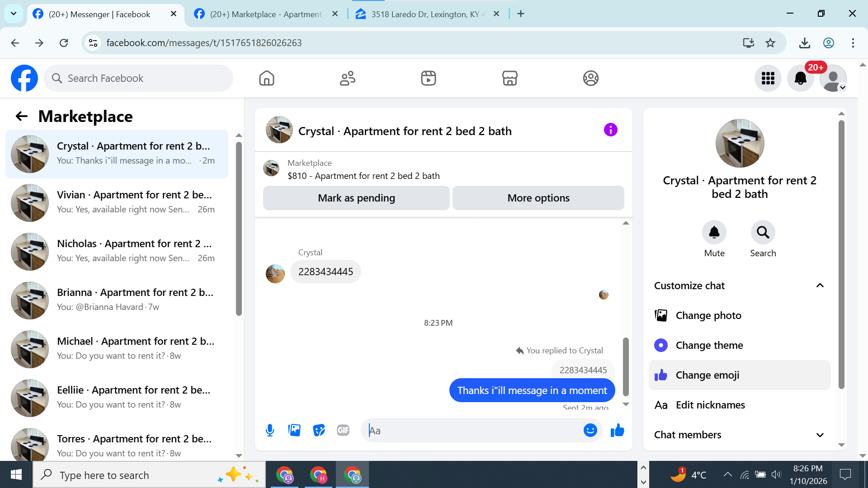Open the GIF picker icon

coord(343,430)
